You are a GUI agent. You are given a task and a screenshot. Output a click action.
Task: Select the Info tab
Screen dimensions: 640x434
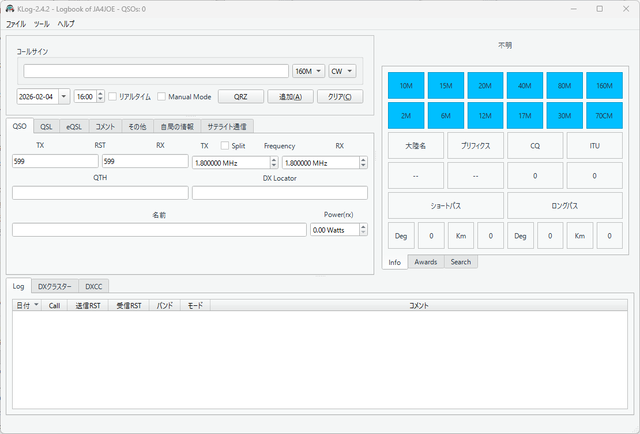[395, 262]
